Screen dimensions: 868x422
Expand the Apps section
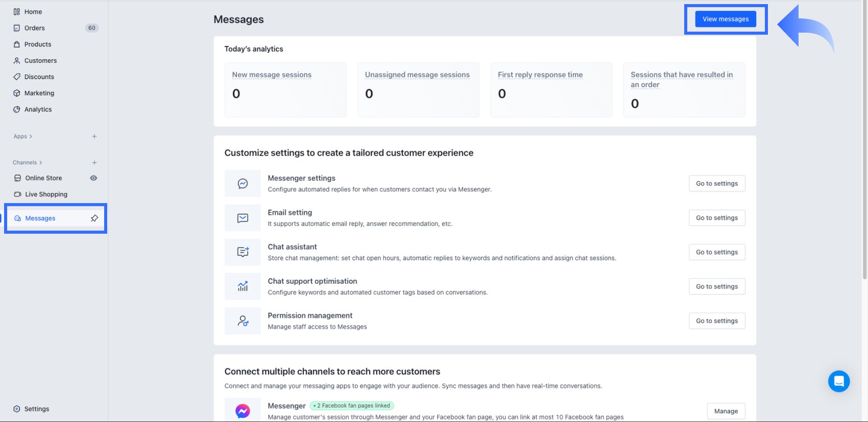23,136
